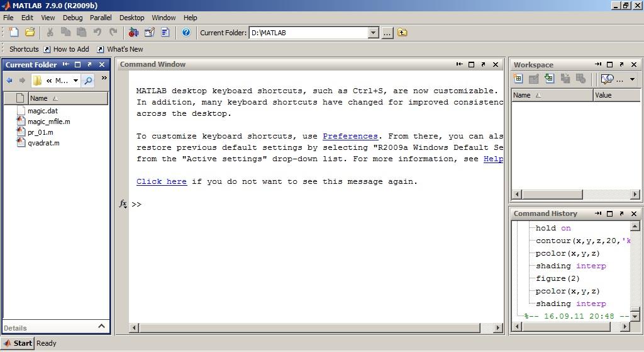
Task: Navigate back in Current Folder panel
Action: coord(9,80)
